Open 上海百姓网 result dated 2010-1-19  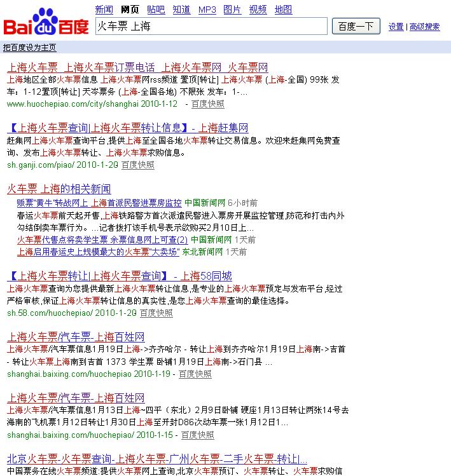point(76,337)
